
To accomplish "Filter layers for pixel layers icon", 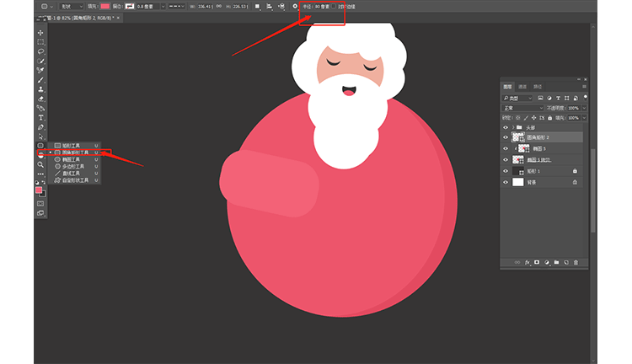I will click(540, 98).
